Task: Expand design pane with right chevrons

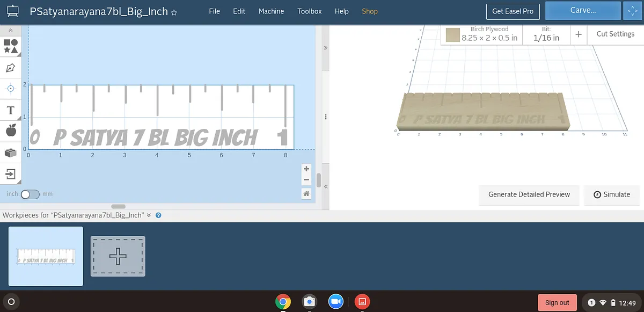Action: tap(325, 48)
